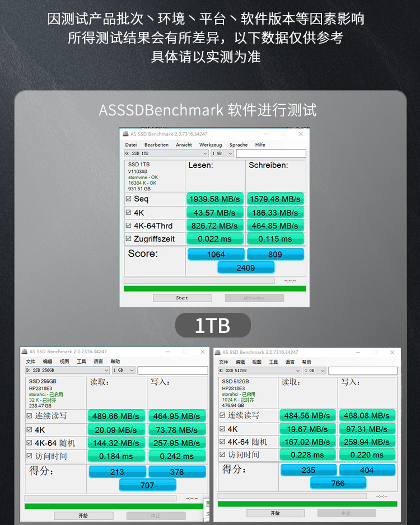Toggle 4K-64 随机 checkbox in 512GB window
This screenshot has width=420, height=525.
[x=222, y=442]
